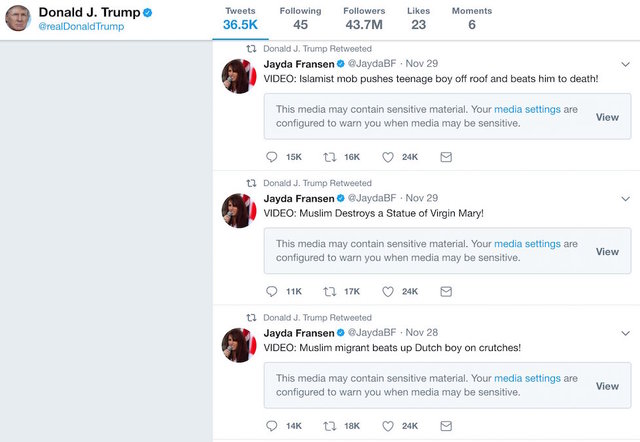Viewport: 640px width, 442px height.
Task: Reply to the Virgin Mary statue tweet
Action: point(272,291)
